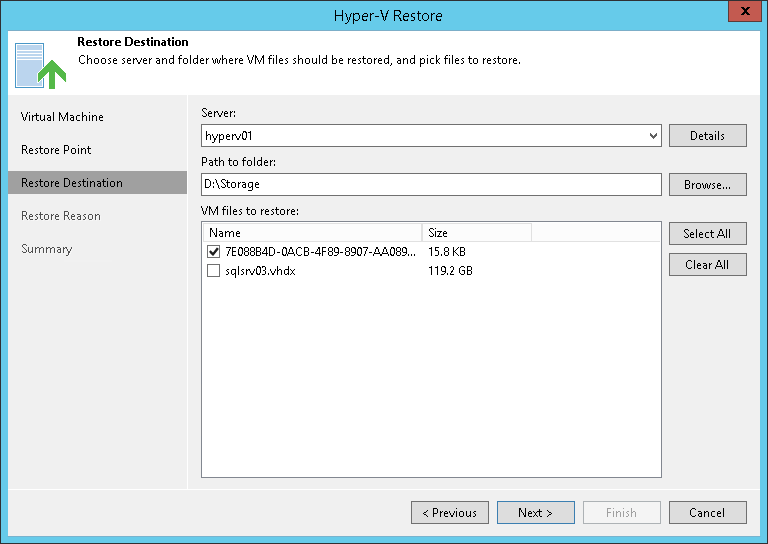Click the Path to folder field
Screen dimensions: 768x544
(x=431, y=184)
